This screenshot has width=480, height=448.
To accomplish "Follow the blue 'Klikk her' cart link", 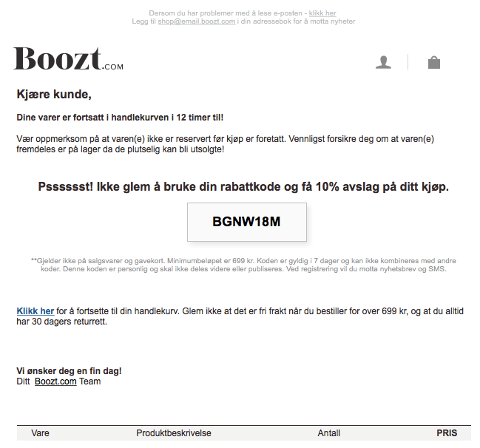I will point(36,311).
